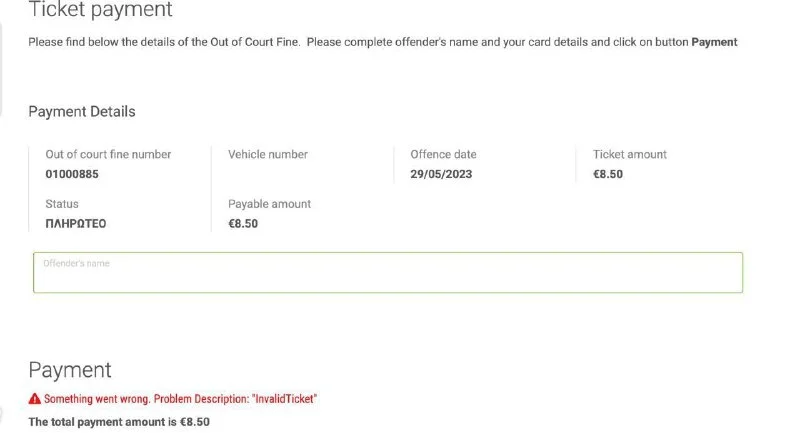800x433 pixels.
Task: Click the "Payable amount" label
Action: pyautogui.click(x=269, y=204)
